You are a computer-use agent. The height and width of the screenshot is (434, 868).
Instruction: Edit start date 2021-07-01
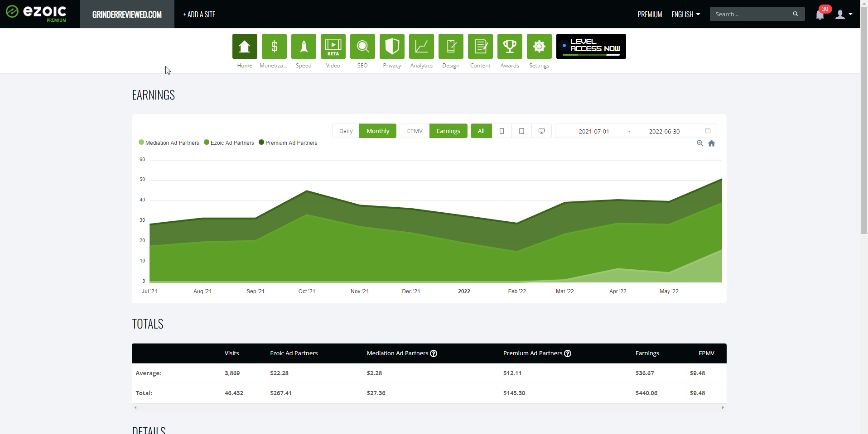tap(594, 131)
